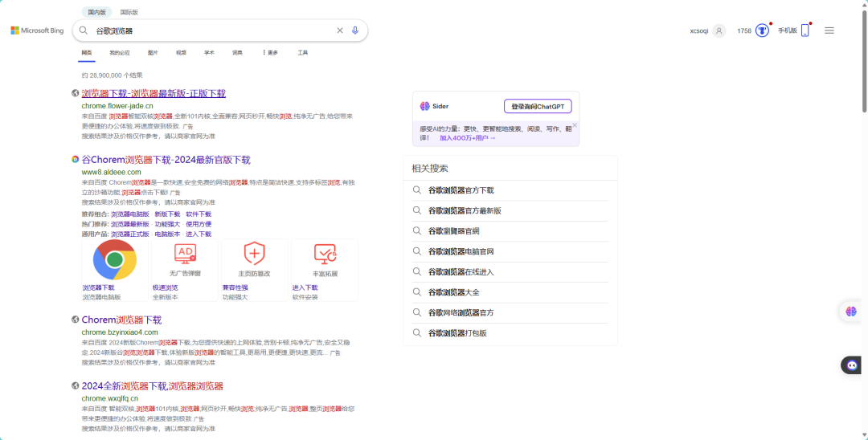Click the globe icon beside 浏览器下载-浏览器最新版 result
Image resolution: width=868 pixels, height=440 pixels.
[76, 93]
